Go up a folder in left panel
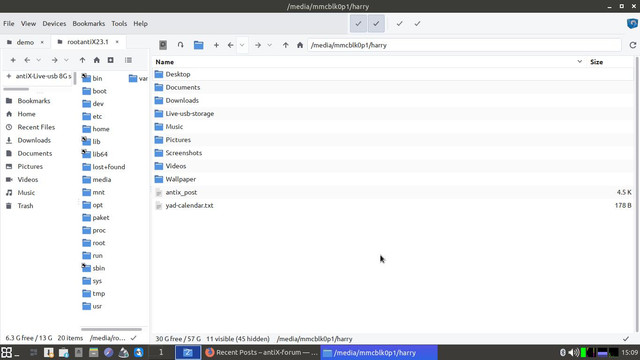The width and height of the screenshot is (640, 360). pyautogui.click(x=82, y=60)
